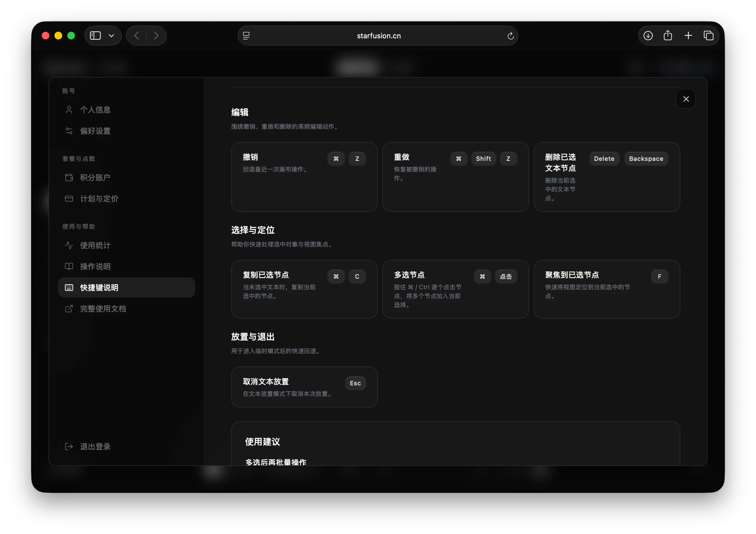Open 完整使用文档 external link
Viewport: 756px width, 534px height.
click(x=126, y=309)
